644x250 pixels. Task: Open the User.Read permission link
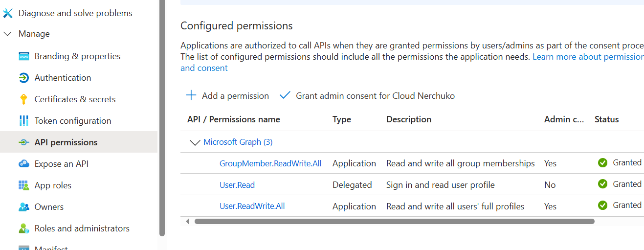click(x=237, y=185)
